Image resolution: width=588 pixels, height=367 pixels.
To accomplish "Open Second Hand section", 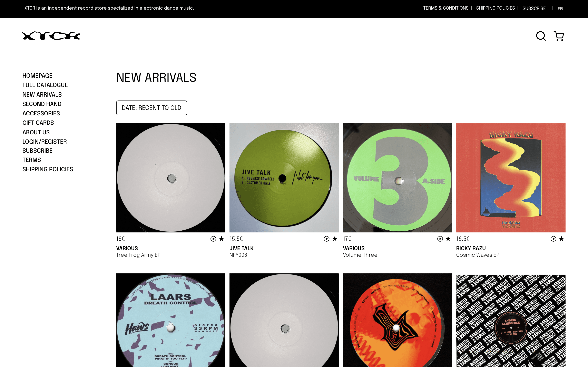I will point(42,104).
